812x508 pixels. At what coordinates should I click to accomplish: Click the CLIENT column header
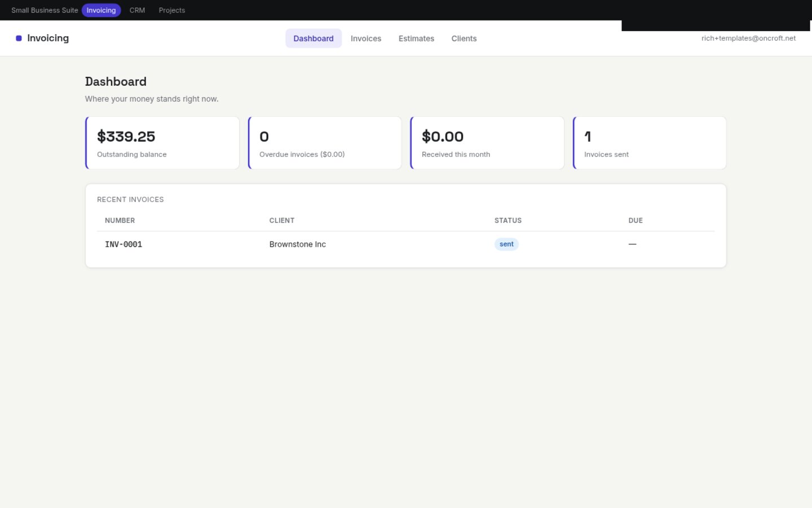click(x=282, y=221)
